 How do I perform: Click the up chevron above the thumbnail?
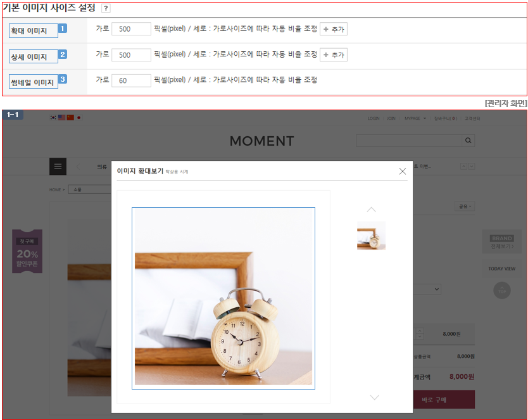click(371, 210)
